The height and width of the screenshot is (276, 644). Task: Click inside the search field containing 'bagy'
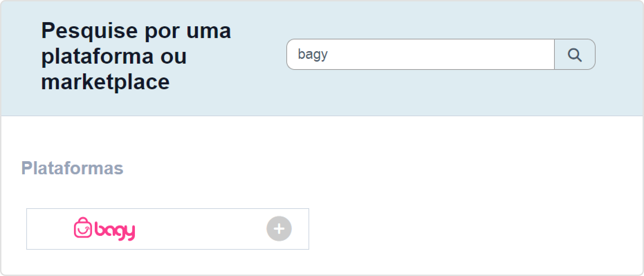tap(415, 54)
